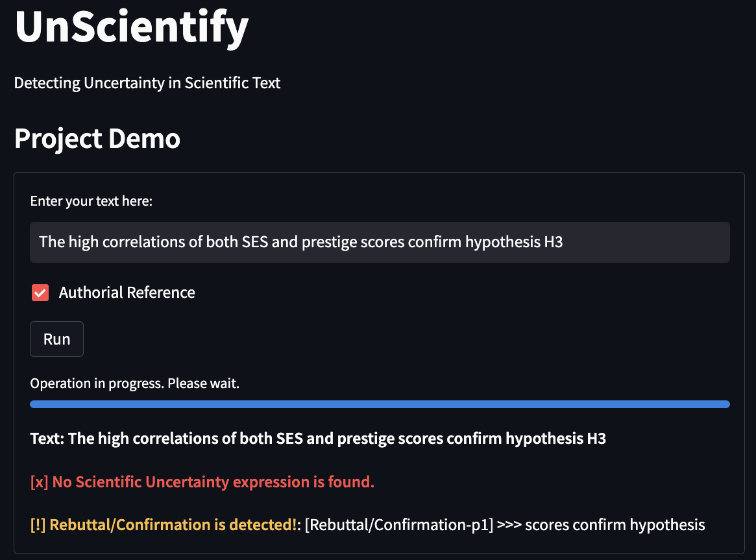Click the '[Rebuttal/Confirmation-p1]' pattern tag

(x=398, y=524)
